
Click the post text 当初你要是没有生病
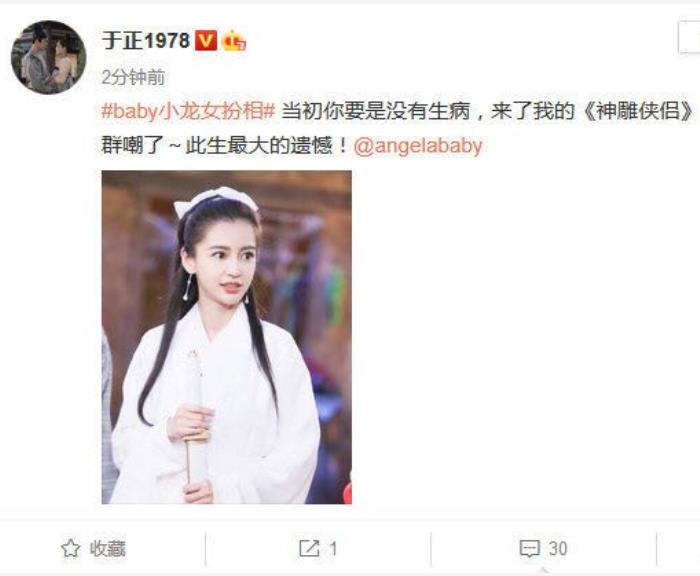click(376, 111)
